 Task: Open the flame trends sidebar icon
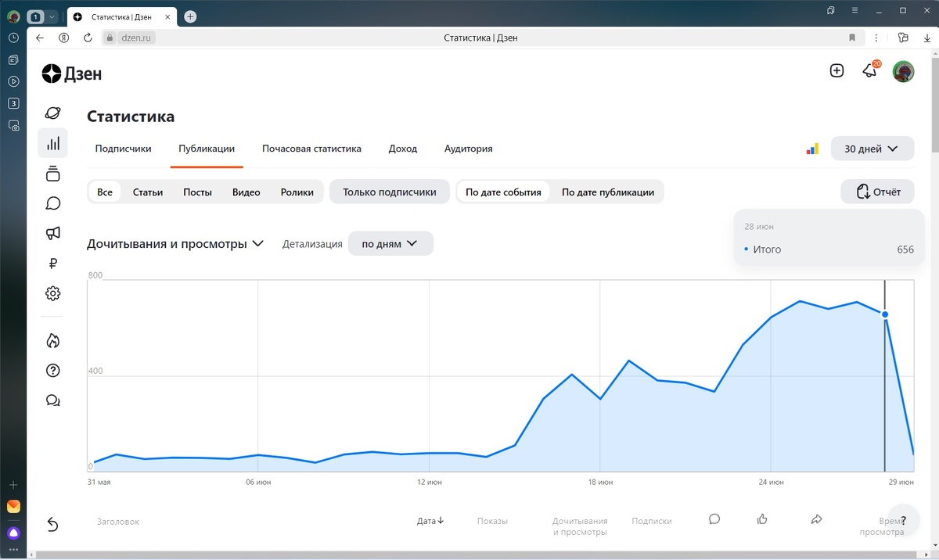[x=52, y=340]
